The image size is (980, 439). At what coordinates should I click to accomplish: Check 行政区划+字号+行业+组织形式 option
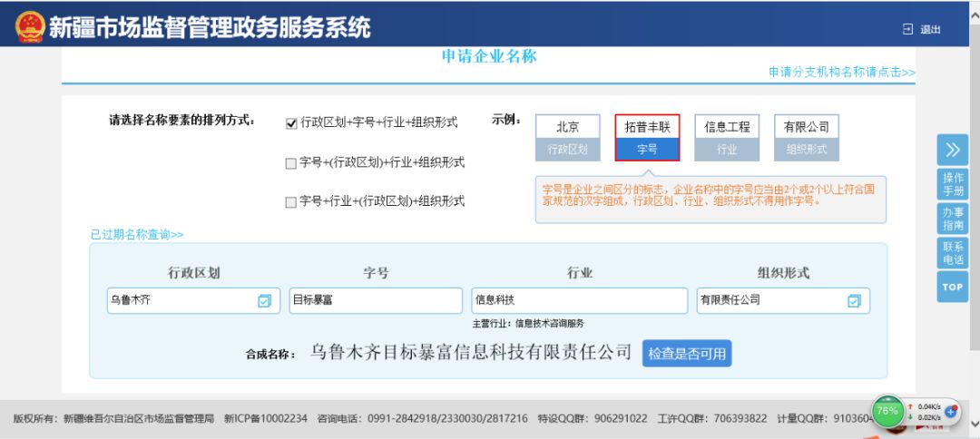291,123
